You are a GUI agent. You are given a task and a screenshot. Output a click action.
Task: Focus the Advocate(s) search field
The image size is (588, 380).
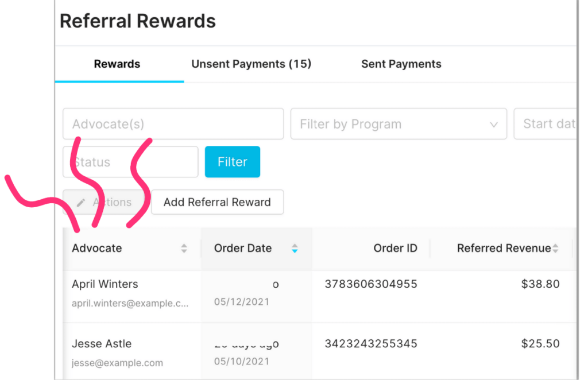(173, 124)
